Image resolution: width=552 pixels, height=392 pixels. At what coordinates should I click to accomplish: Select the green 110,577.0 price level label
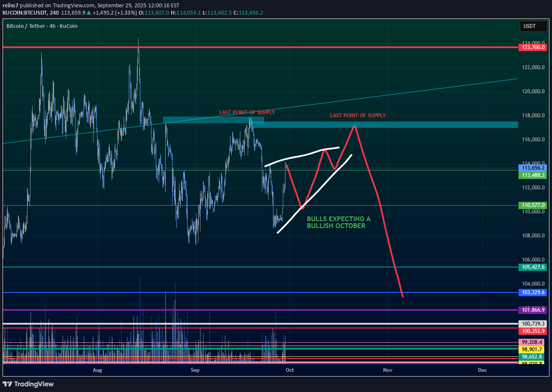pyautogui.click(x=533, y=205)
